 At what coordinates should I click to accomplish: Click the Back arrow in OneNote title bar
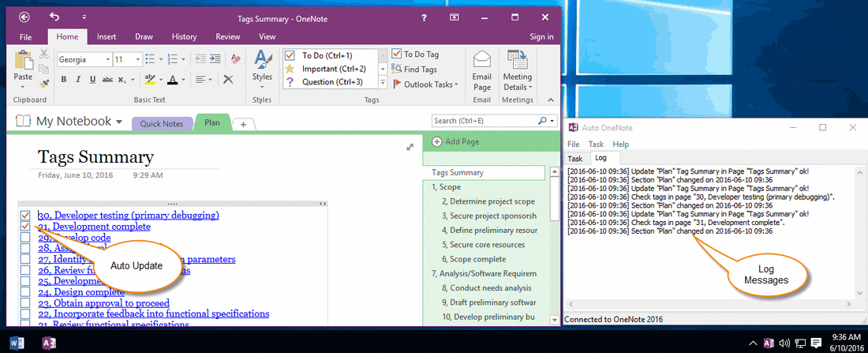point(24,17)
